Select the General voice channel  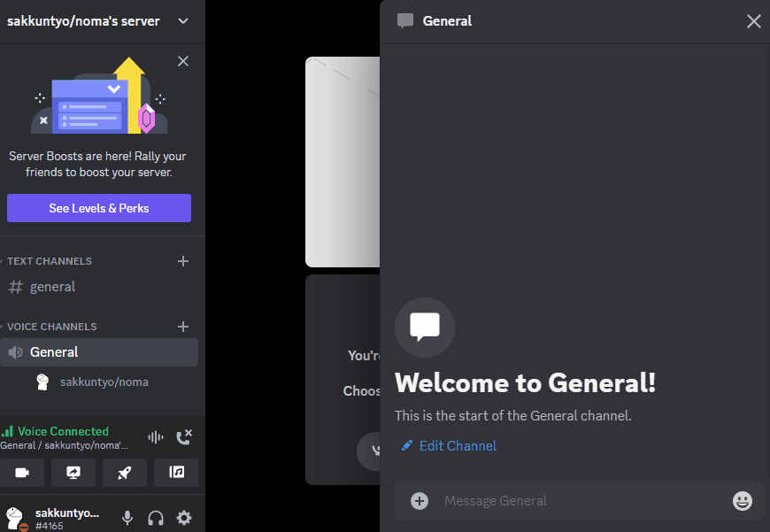(53, 351)
